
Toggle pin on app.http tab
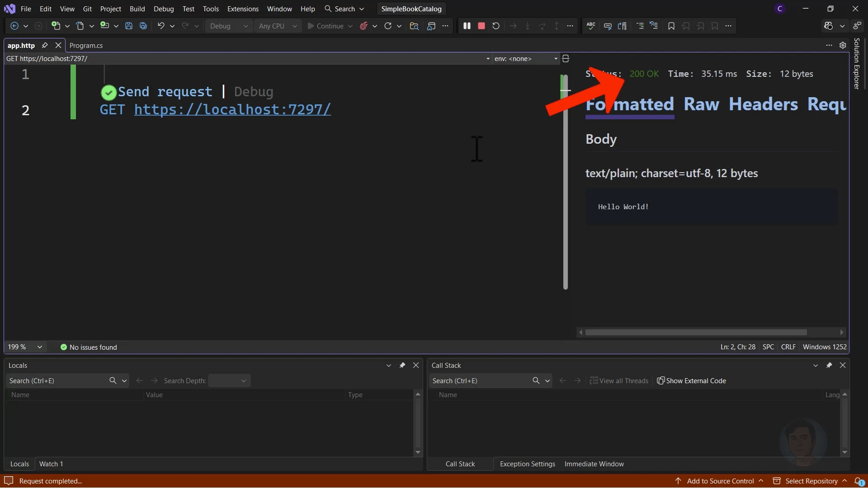45,45
